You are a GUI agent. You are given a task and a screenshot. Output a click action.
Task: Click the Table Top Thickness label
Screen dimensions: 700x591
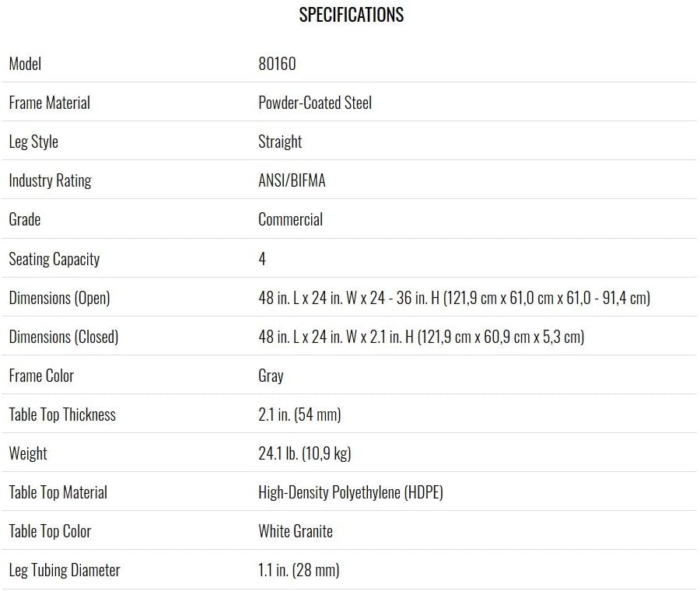tap(62, 414)
